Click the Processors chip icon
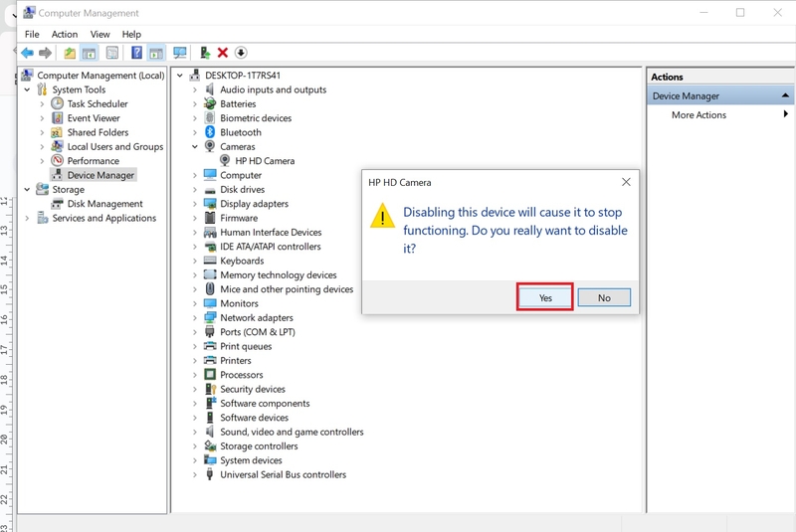The image size is (796, 532). pos(210,375)
